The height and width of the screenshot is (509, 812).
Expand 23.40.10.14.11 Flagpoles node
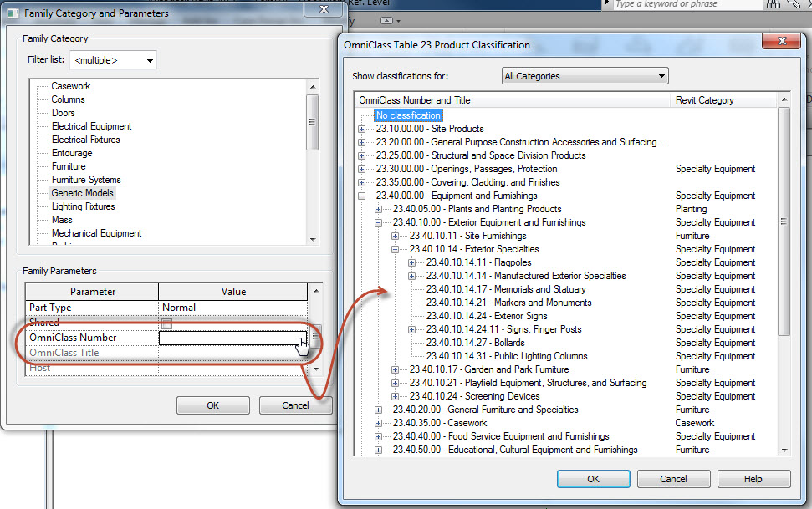coord(411,262)
